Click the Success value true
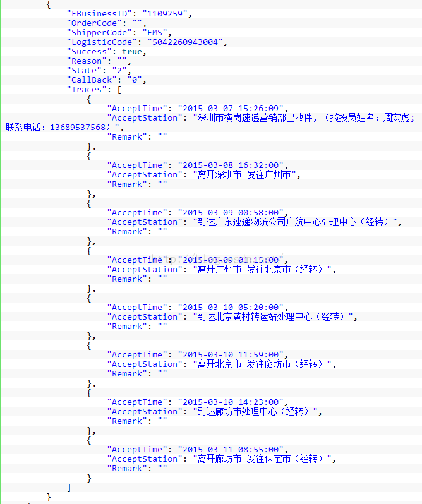 [132, 52]
